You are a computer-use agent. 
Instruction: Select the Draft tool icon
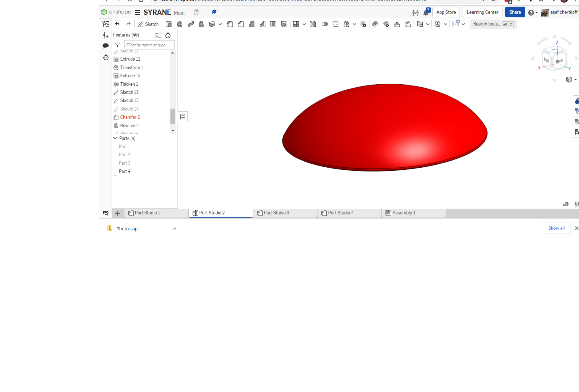click(x=252, y=24)
